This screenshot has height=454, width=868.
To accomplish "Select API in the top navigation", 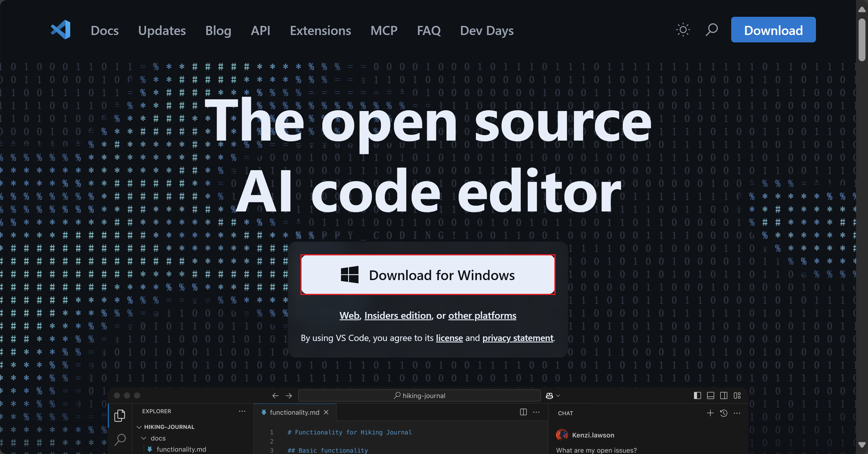I will 260,30.
